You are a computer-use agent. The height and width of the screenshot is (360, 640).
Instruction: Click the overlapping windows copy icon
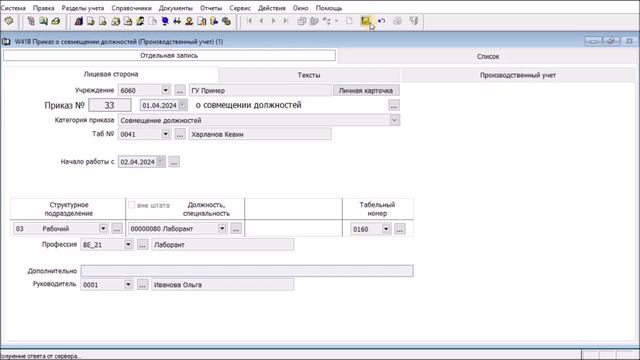coord(302,21)
